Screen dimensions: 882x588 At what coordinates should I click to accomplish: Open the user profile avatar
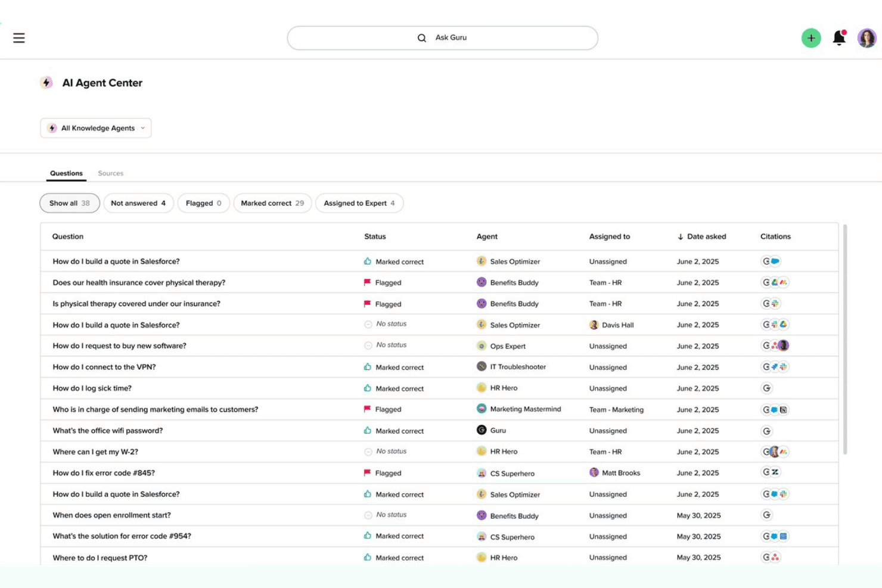(867, 38)
